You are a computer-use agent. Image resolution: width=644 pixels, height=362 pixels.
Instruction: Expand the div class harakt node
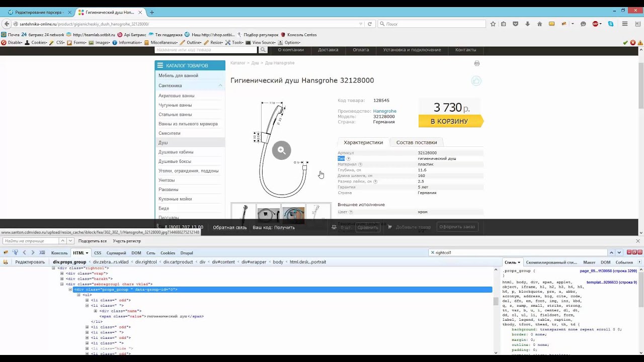click(62, 279)
